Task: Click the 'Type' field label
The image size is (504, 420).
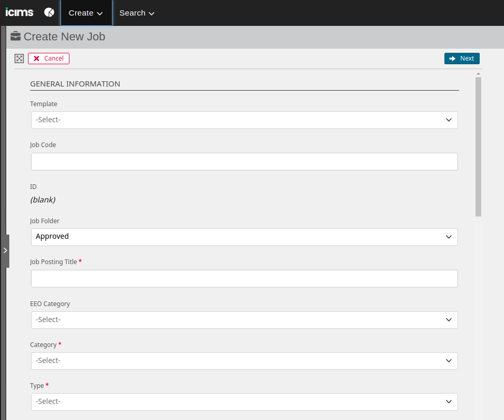Action: 37,386
